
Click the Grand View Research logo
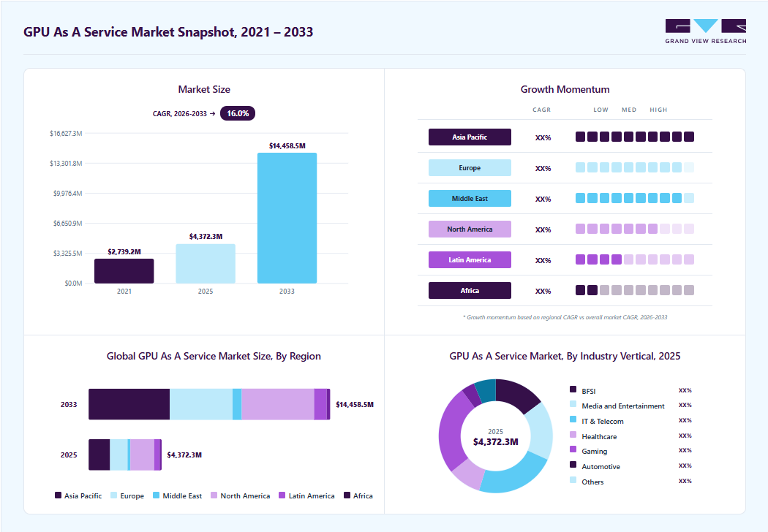pyautogui.click(x=705, y=31)
